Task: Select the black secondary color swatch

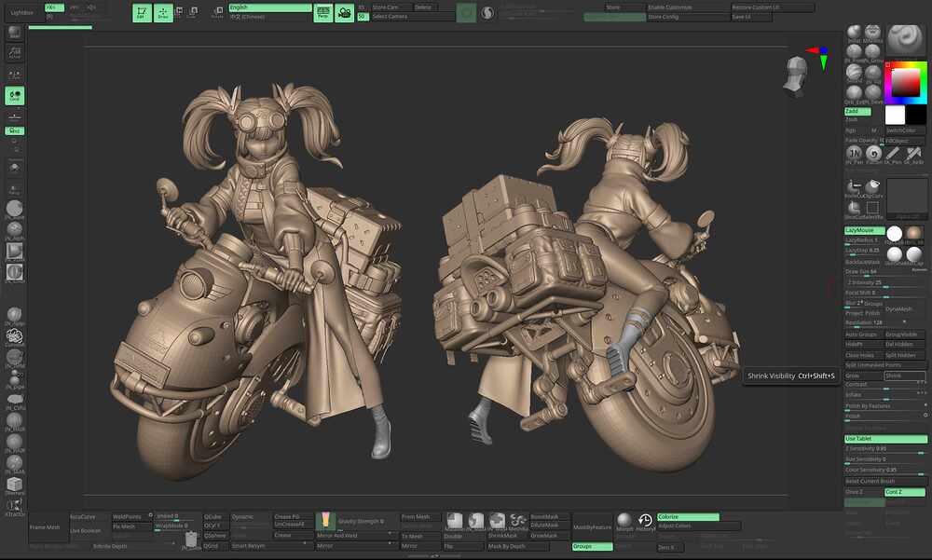Action: pos(916,115)
